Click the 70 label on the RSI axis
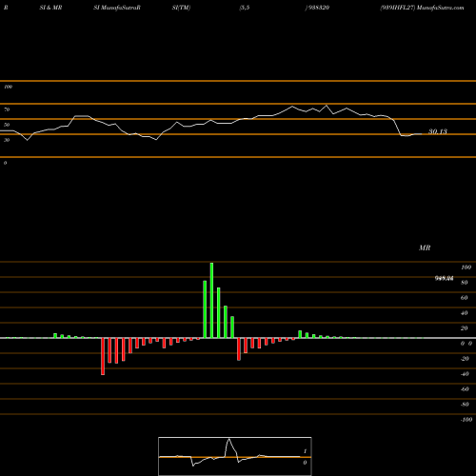Viewport: 476px width, 476px height. point(7,109)
